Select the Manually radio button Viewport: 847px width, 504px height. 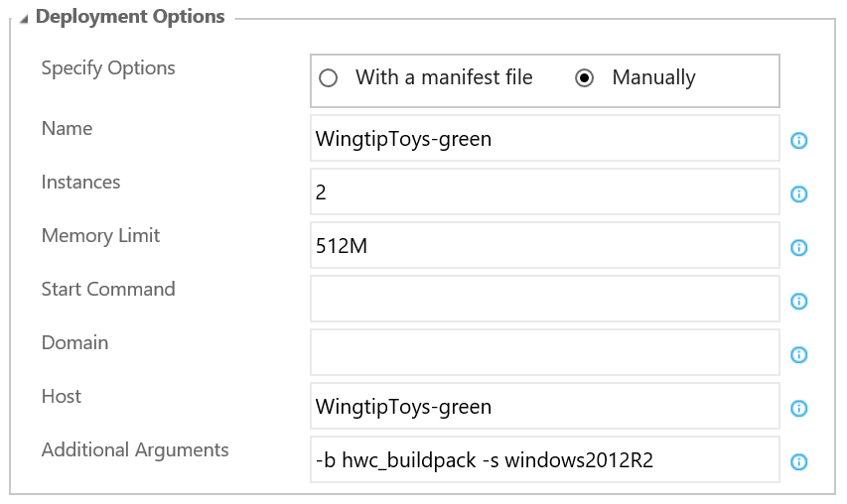(x=584, y=78)
